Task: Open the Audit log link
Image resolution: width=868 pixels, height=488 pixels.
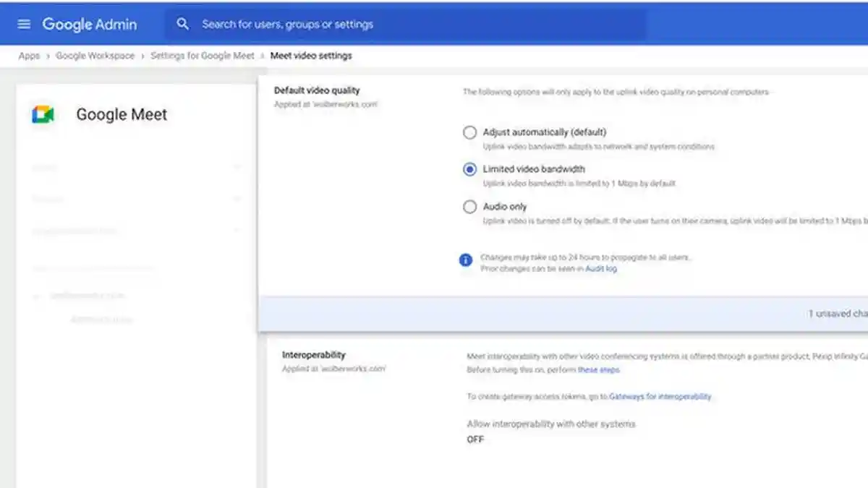Action: 601,268
